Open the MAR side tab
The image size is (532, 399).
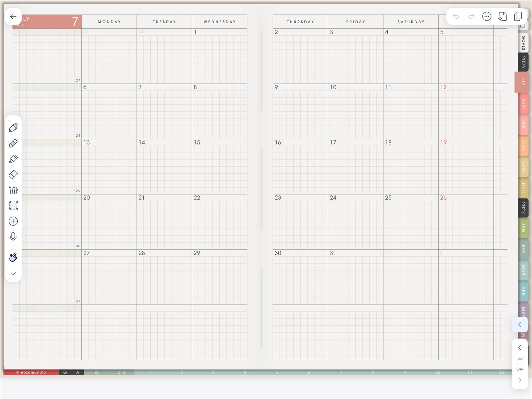point(523,270)
